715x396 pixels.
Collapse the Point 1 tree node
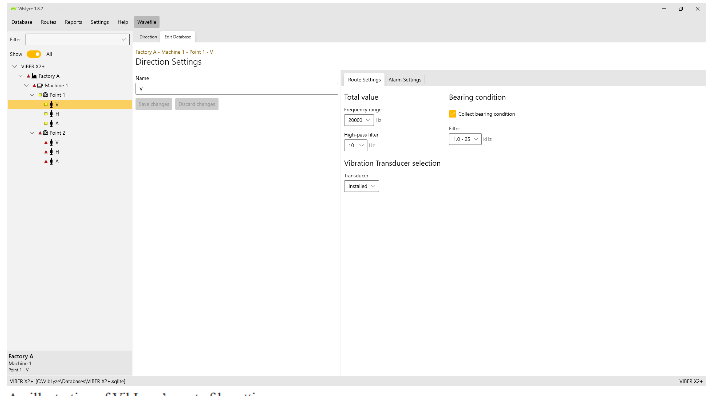(x=32, y=95)
